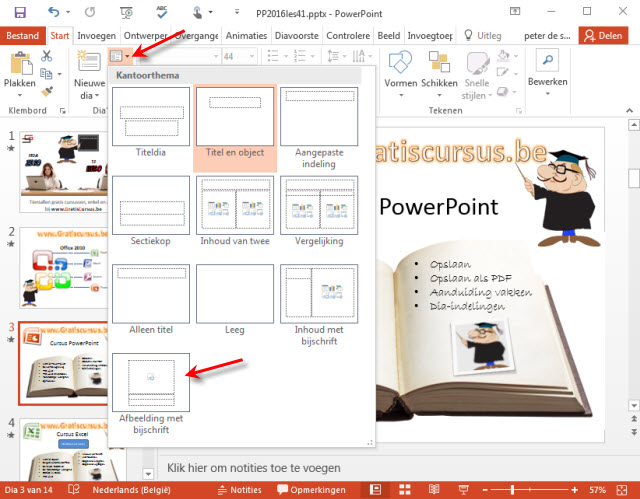
Task: Click the Save icon in quick access toolbar
Action: click(x=20, y=13)
